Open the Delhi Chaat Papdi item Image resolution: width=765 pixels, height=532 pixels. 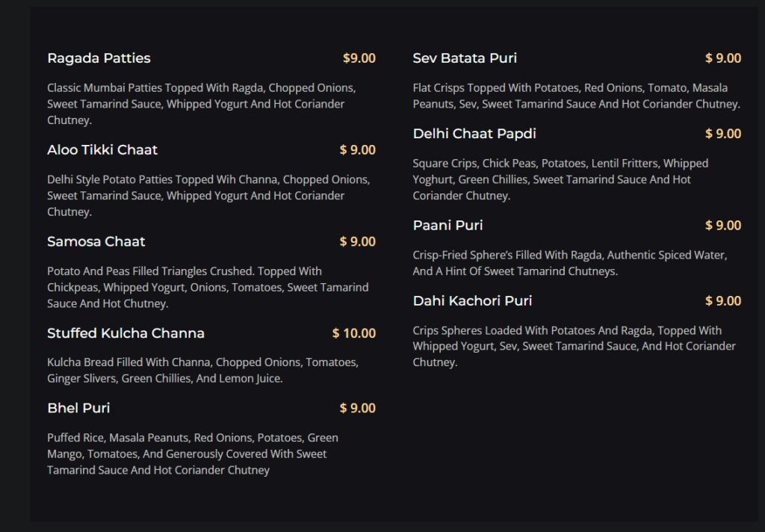pos(474,134)
